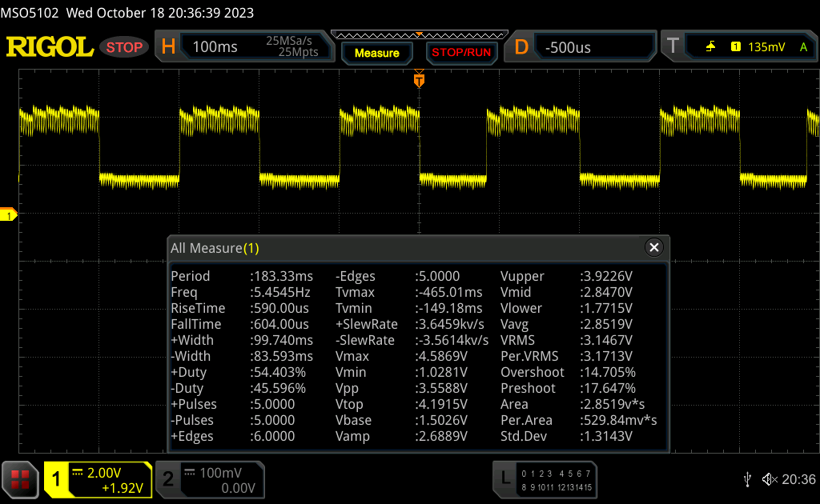The image size is (820, 504).
Task: Click the Vmin 1.0281V measurement
Action: [401, 372]
